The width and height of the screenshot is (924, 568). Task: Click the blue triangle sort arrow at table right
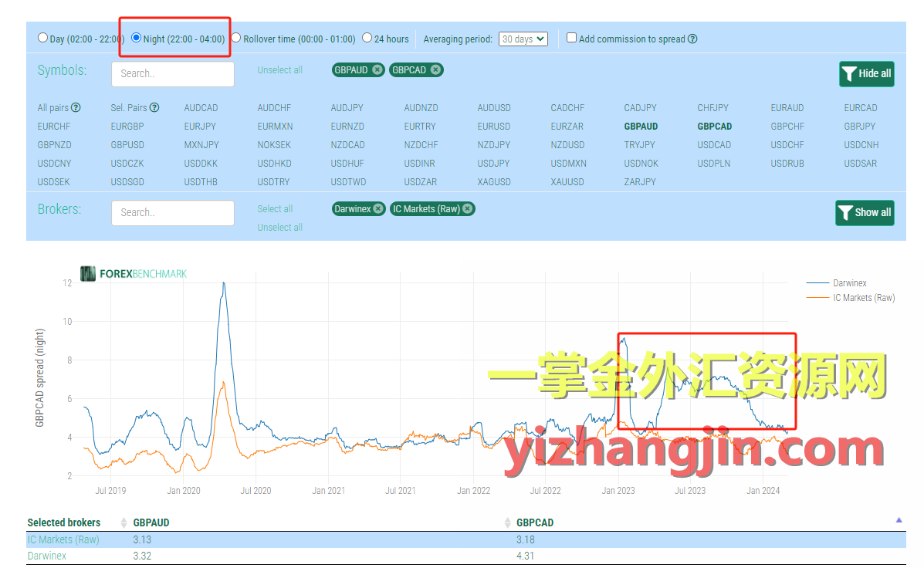coord(899,519)
